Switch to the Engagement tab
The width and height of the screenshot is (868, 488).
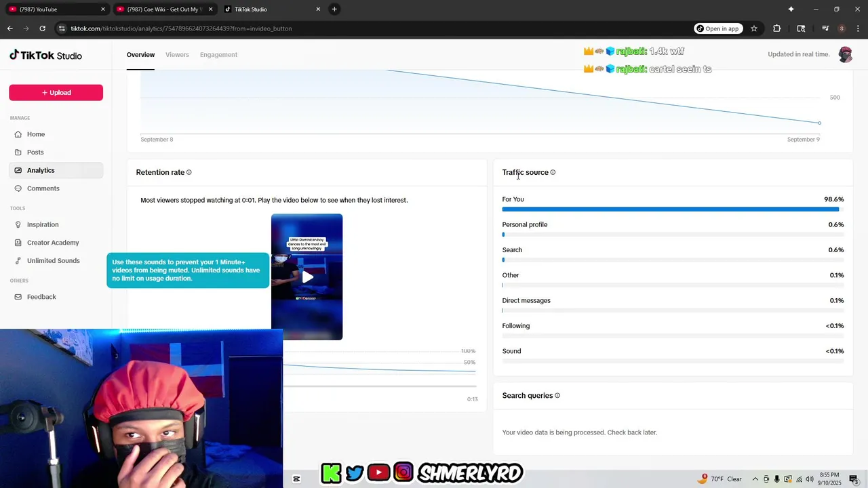coord(218,55)
